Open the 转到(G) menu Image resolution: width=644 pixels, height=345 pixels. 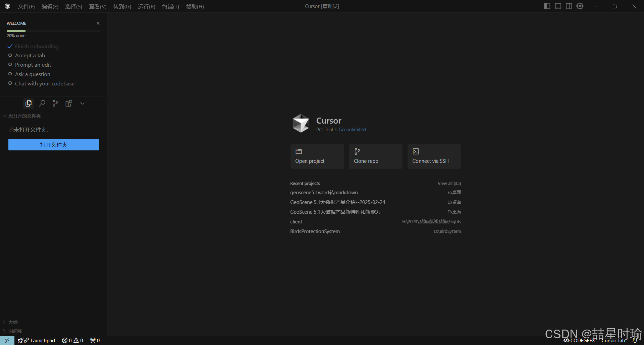tap(122, 6)
